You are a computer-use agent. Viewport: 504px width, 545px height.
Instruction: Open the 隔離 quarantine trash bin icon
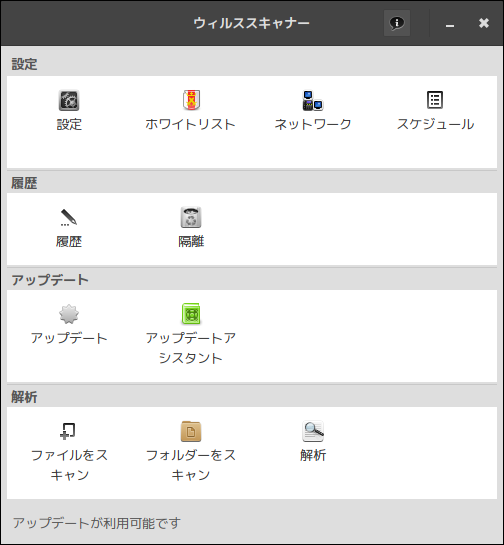point(191,218)
